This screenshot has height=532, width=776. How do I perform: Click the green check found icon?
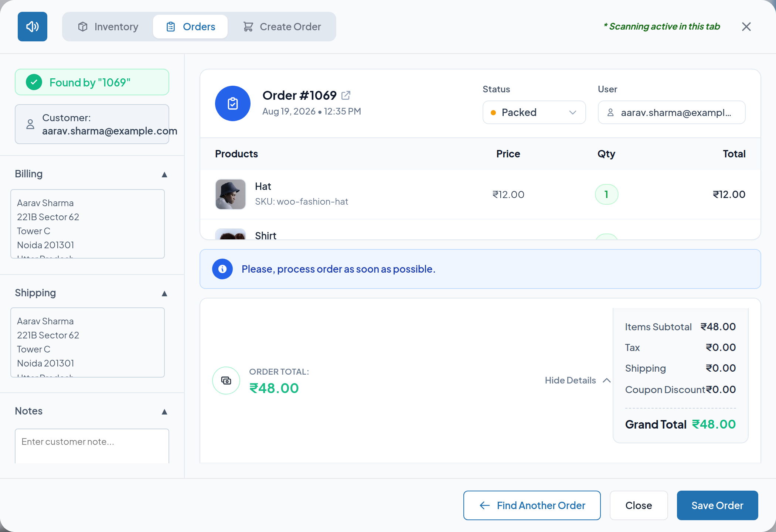pos(34,82)
